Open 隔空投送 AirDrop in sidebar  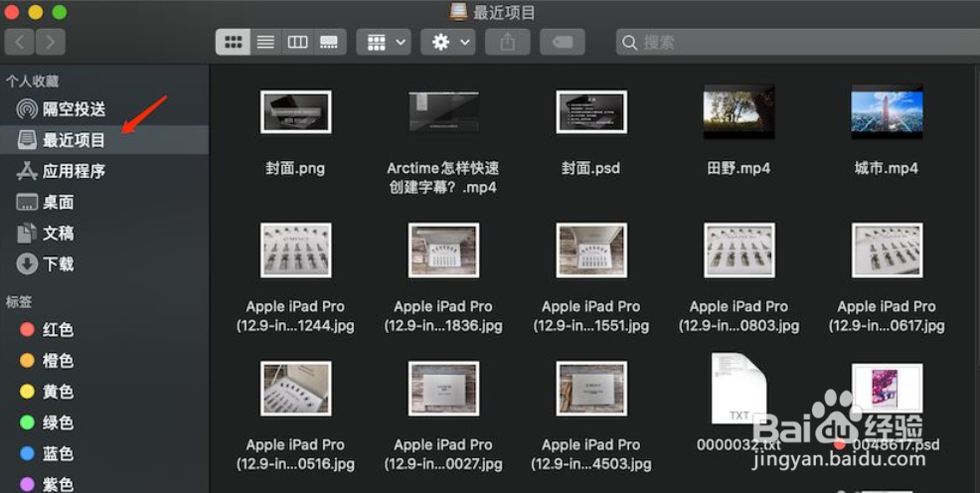[104, 109]
